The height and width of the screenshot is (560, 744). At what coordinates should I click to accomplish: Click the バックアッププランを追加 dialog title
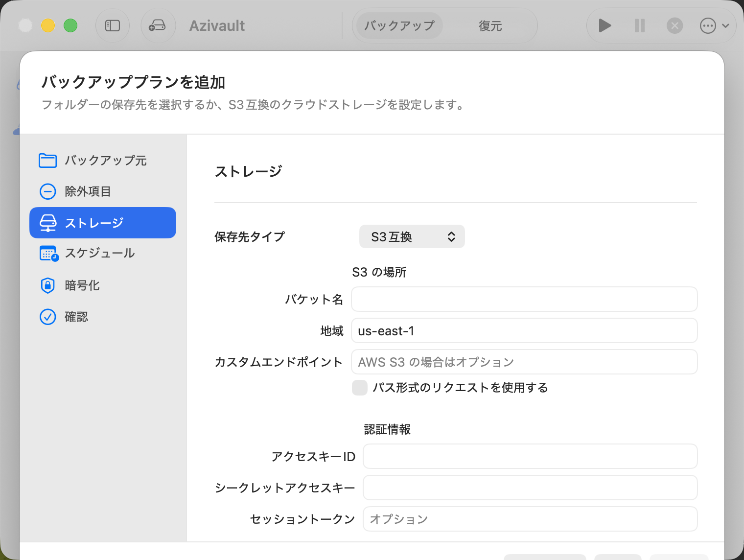point(133,82)
